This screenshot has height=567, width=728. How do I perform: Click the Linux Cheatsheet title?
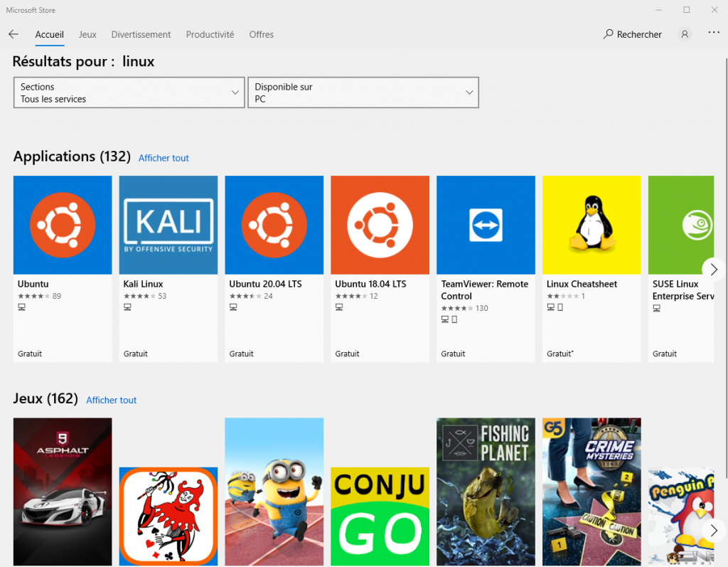[x=582, y=284]
